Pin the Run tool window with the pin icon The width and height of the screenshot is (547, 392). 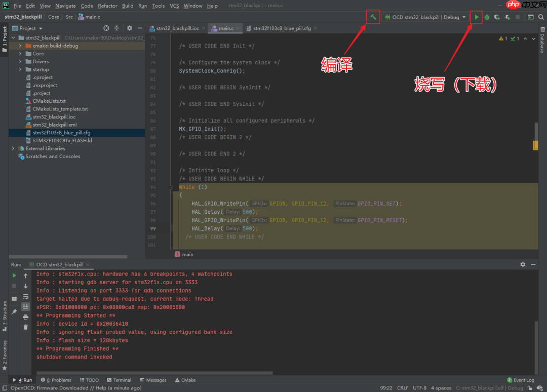14,310
